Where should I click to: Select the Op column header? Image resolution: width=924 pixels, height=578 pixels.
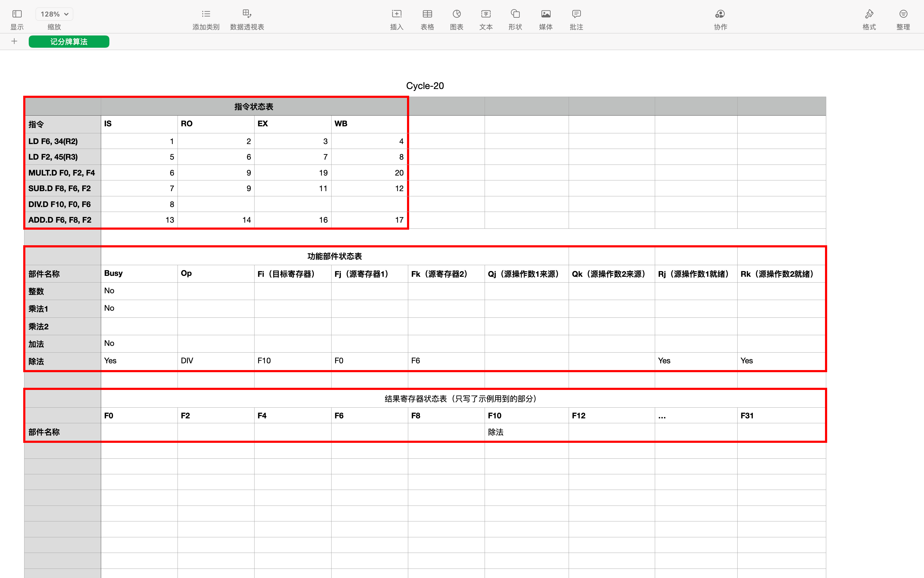click(x=216, y=274)
